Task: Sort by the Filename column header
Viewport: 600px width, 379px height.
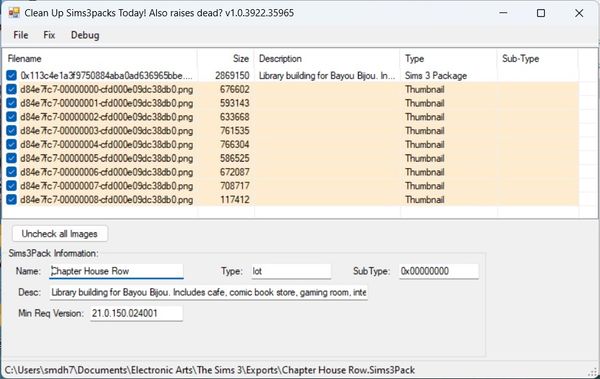Action: click(x=100, y=59)
